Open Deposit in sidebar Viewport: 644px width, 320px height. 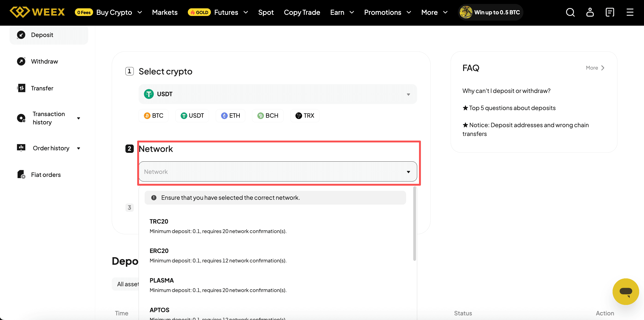49,35
